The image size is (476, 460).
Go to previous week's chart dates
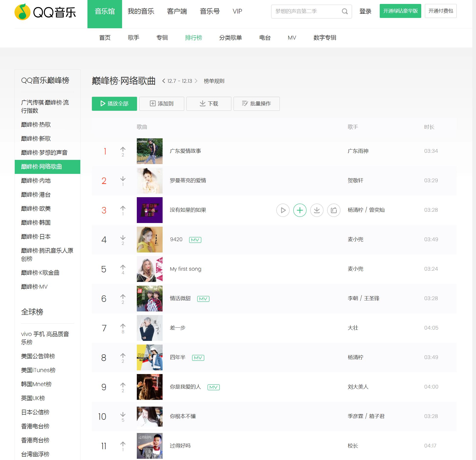coord(164,81)
